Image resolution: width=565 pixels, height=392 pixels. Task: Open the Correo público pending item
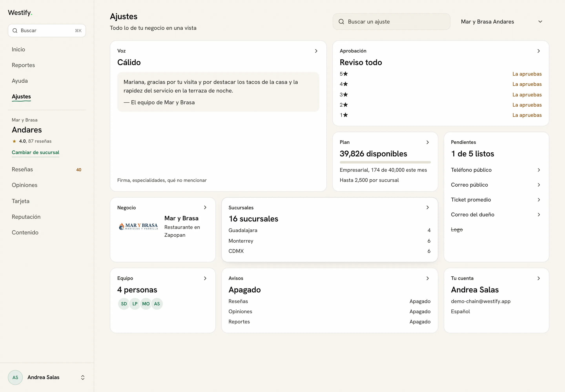(496, 185)
